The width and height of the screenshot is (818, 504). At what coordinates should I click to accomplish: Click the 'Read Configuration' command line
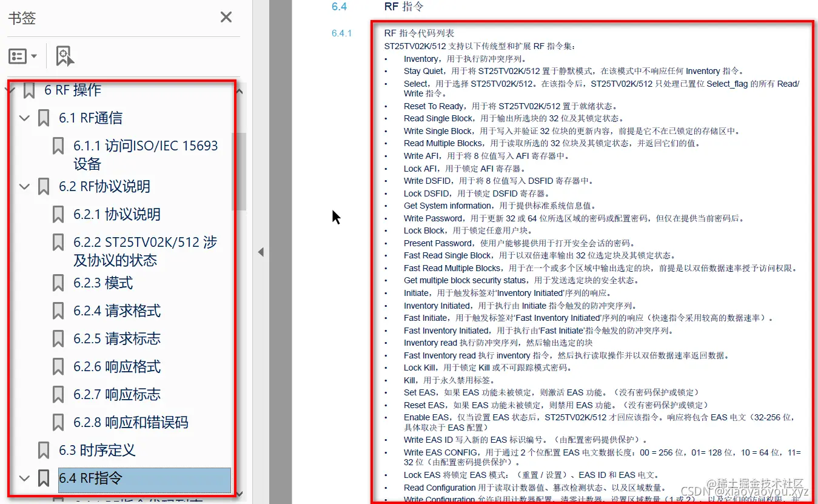(x=535, y=488)
